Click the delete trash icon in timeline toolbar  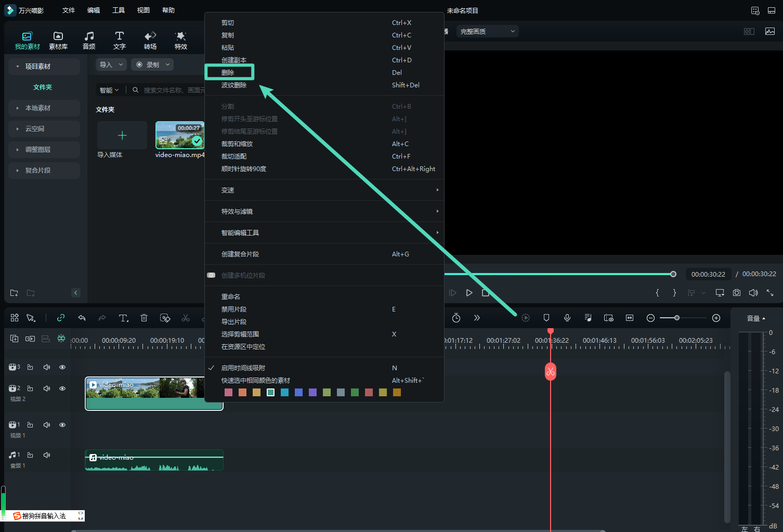pyautogui.click(x=144, y=318)
